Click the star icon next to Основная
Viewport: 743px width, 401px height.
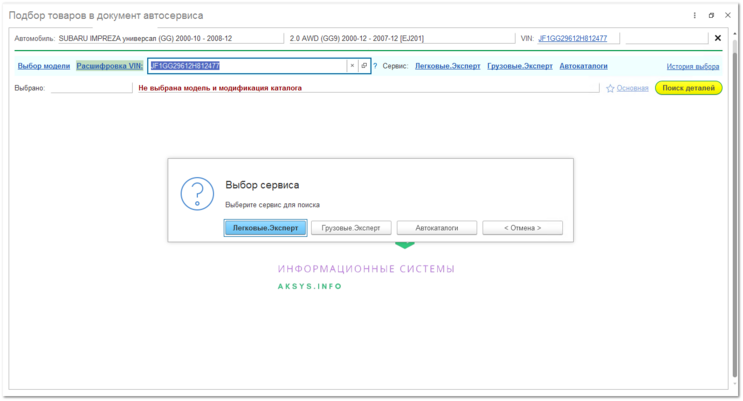[610, 88]
